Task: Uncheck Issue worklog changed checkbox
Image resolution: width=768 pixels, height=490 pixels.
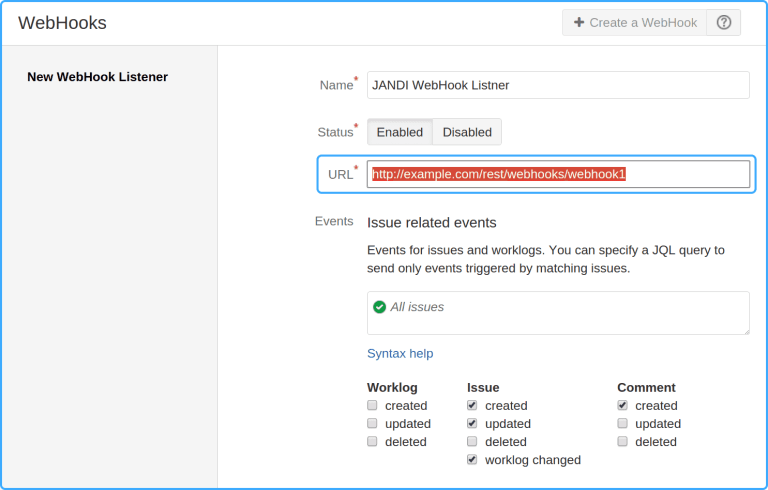Action: (x=472, y=460)
